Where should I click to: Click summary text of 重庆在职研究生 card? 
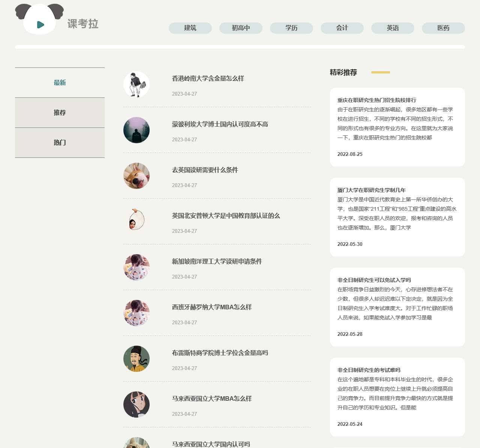click(395, 123)
